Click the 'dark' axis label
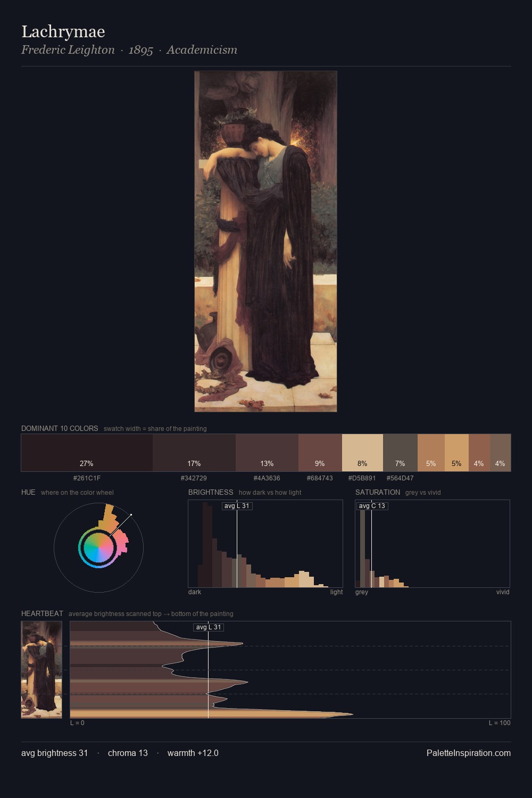The width and height of the screenshot is (532, 798). (x=195, y=592)
